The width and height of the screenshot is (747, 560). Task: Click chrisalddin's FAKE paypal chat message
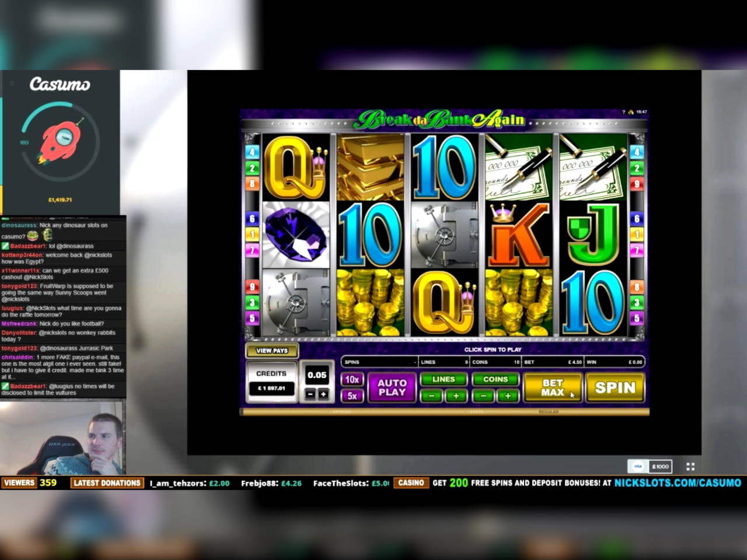(x=62, y=367)
